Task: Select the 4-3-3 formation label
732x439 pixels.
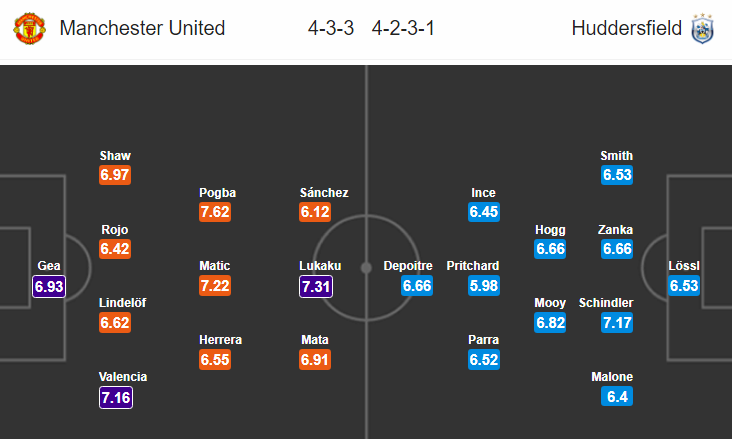Action: (x=331, y=28)
